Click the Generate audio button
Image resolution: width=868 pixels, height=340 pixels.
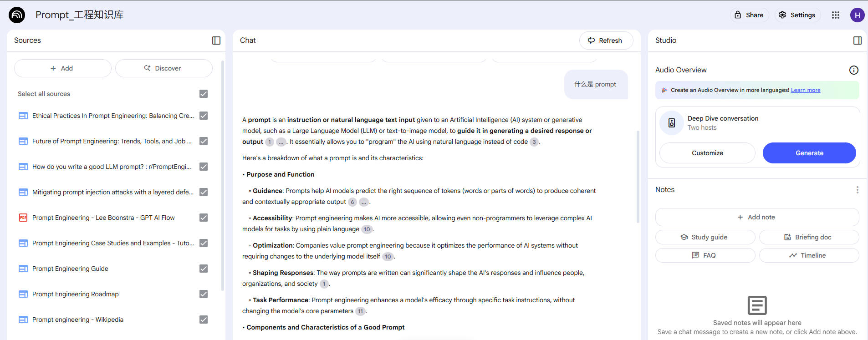coord(809,153)
